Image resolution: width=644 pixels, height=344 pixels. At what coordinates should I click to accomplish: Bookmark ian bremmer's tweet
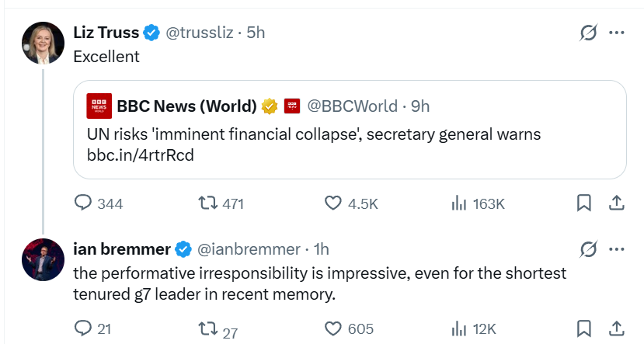pos(584,329)
